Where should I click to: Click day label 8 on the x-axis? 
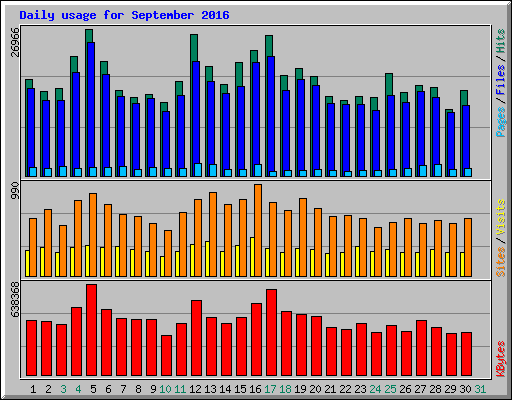pos(138,389)
